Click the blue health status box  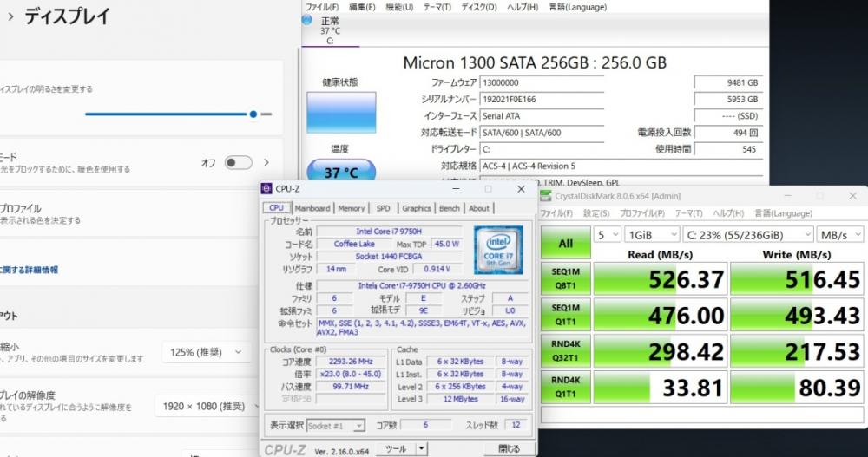pyautogui.click(x=341, y=113)
